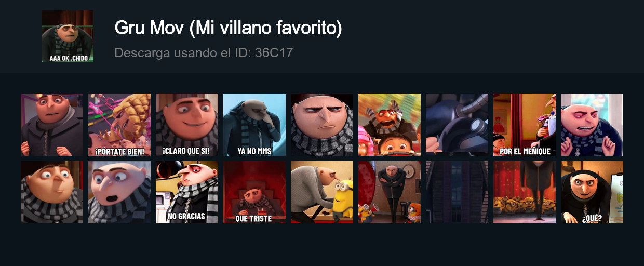The width and height of the screenshot is (644, 266).
Task: Open the first sticker of surprised Gru
Action: coord(52,125)
